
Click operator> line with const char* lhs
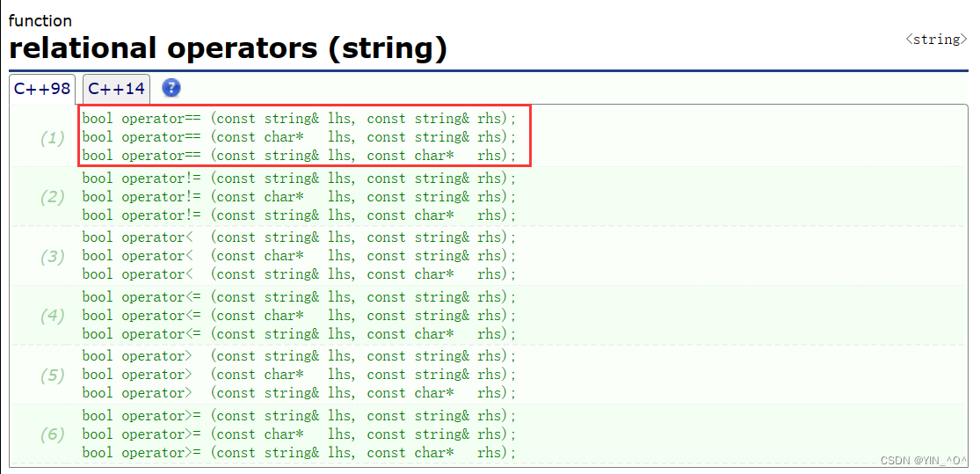pos(299,375)
